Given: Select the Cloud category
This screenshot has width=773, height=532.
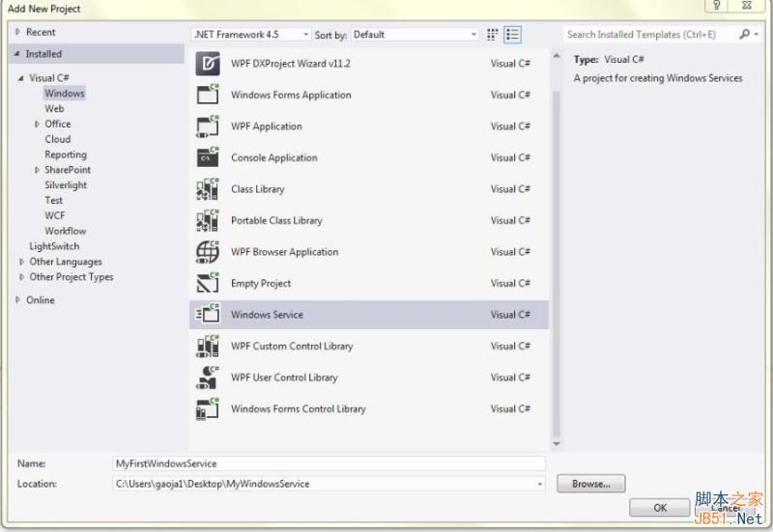Looking at the screenshot, I should tap(58, 139).
